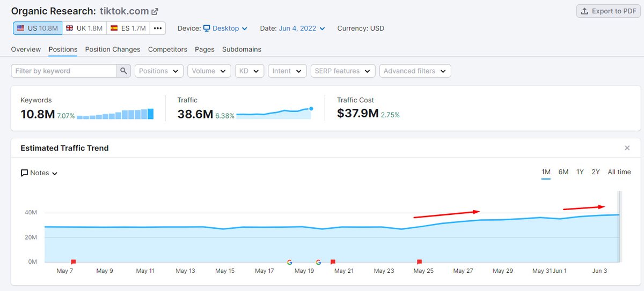This screenshot has height=291, width=644.
Task: Click the Desktop monitor icon
Action: coord(207,28)
